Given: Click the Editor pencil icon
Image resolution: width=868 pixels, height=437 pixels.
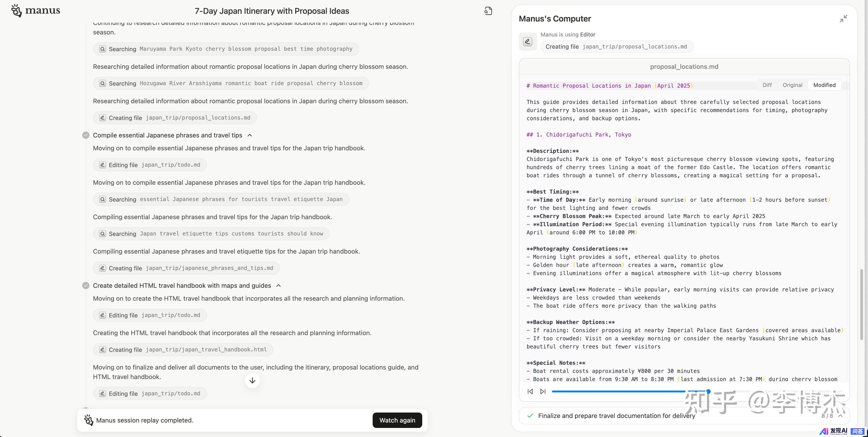Looking at the screenshot, I should [x=527, y=42].
